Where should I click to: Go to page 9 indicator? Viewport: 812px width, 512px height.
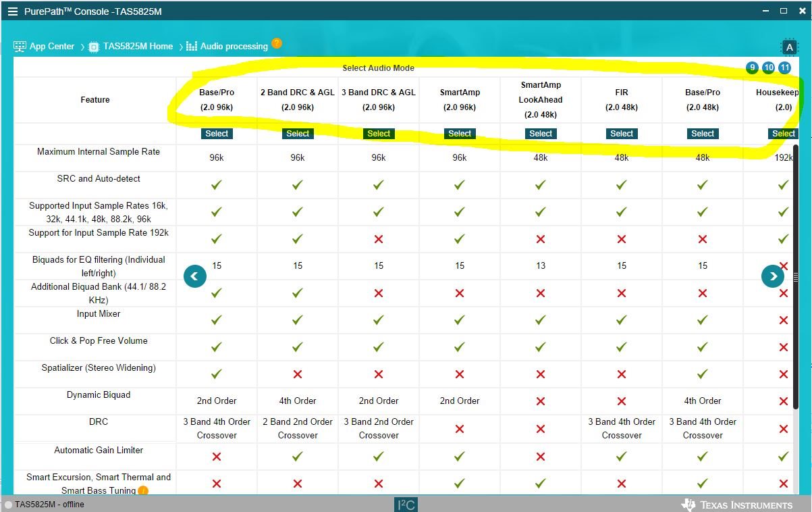tap(752, 68)
